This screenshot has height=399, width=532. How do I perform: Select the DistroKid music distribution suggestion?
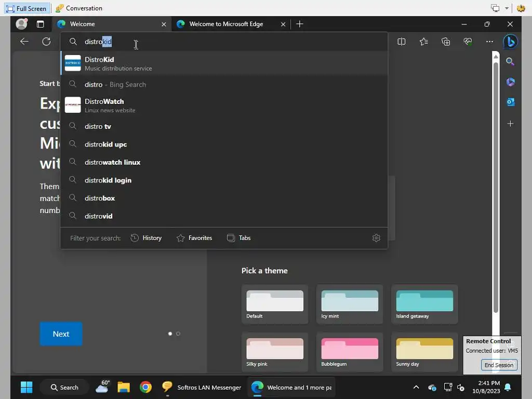[224, 63]
